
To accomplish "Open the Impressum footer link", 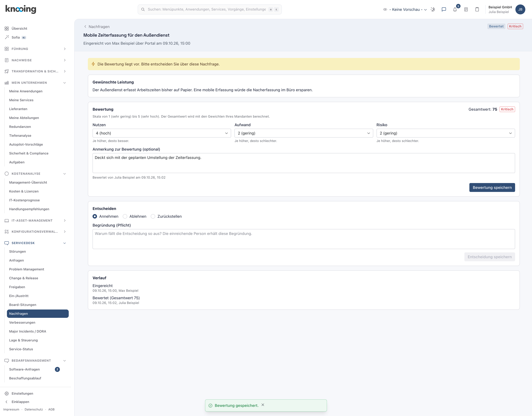I will [x=11, y=409].
